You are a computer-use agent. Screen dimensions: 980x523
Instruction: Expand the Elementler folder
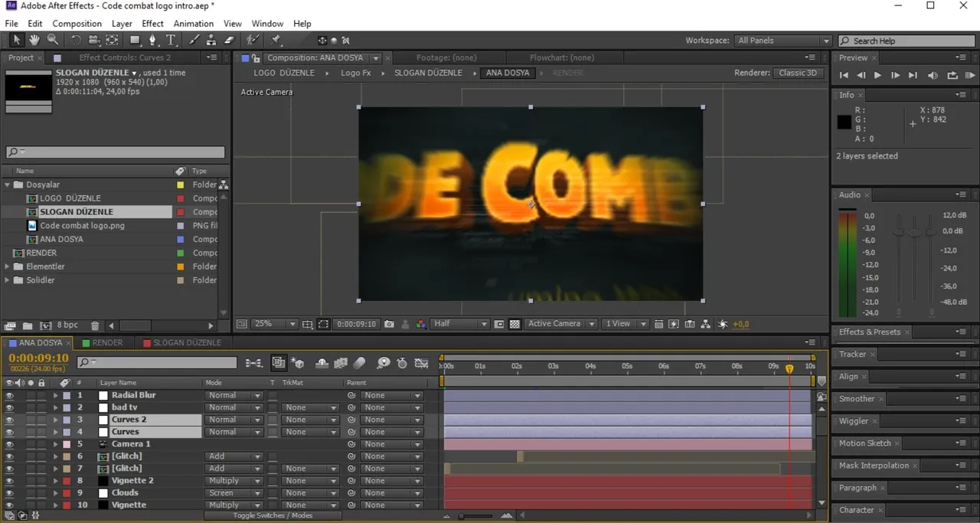(8, 266)
